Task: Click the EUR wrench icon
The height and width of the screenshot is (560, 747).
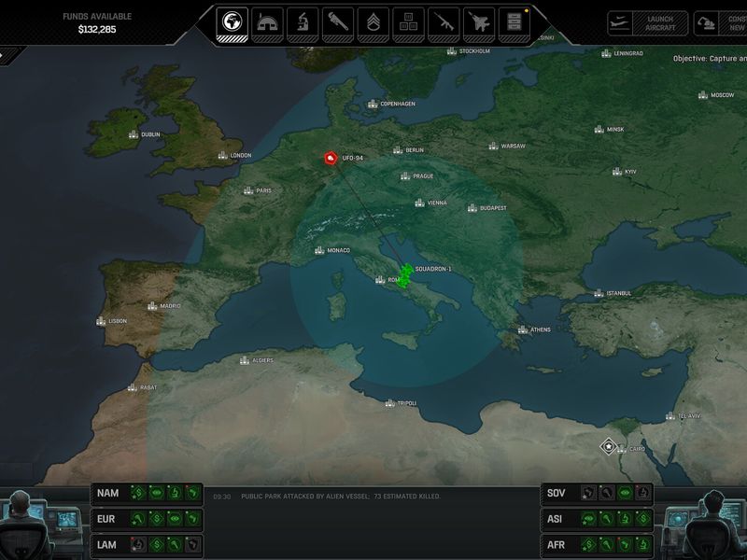Action: coord(138,519)
